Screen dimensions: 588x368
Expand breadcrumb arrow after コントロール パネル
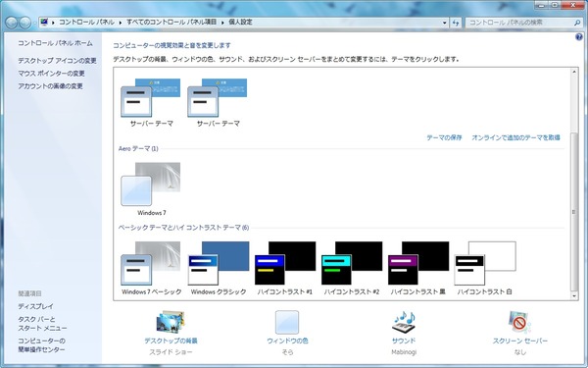click(x=121, y=23)
